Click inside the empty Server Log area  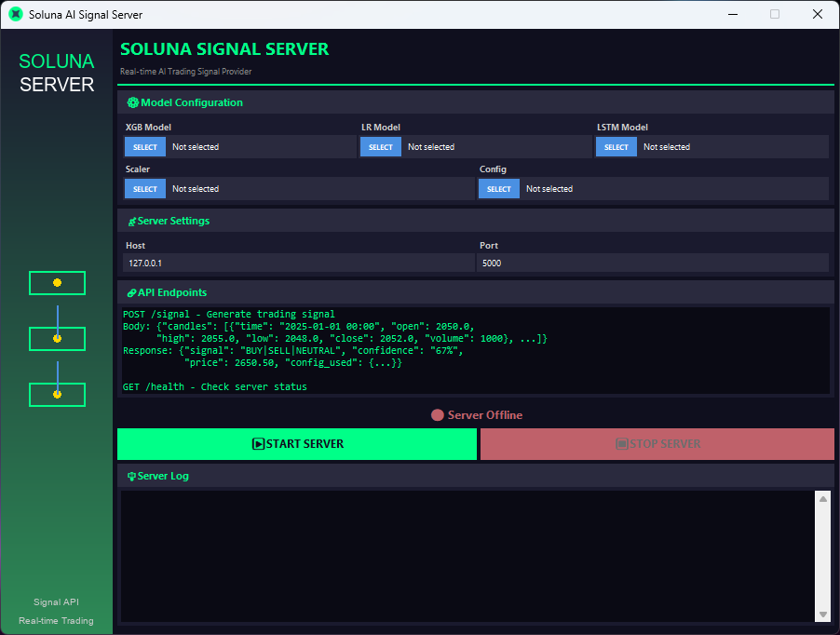coord(467,556)
